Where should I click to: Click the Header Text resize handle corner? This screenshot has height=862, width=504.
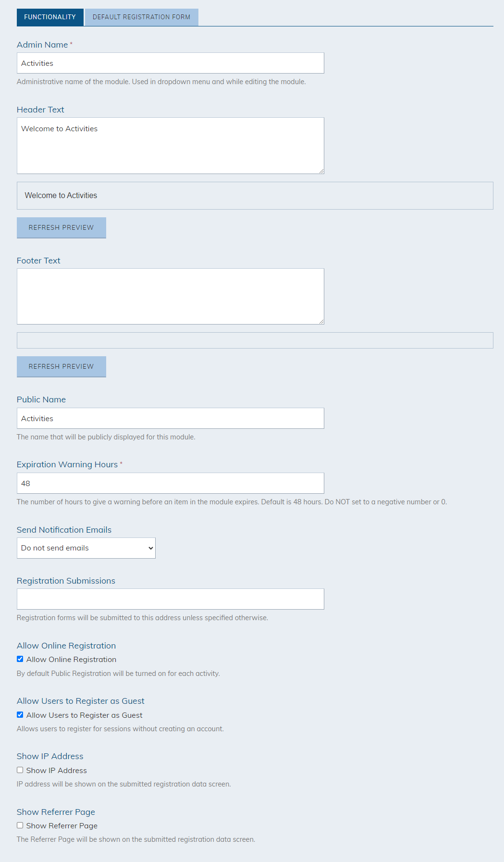(x=321, y=171)
